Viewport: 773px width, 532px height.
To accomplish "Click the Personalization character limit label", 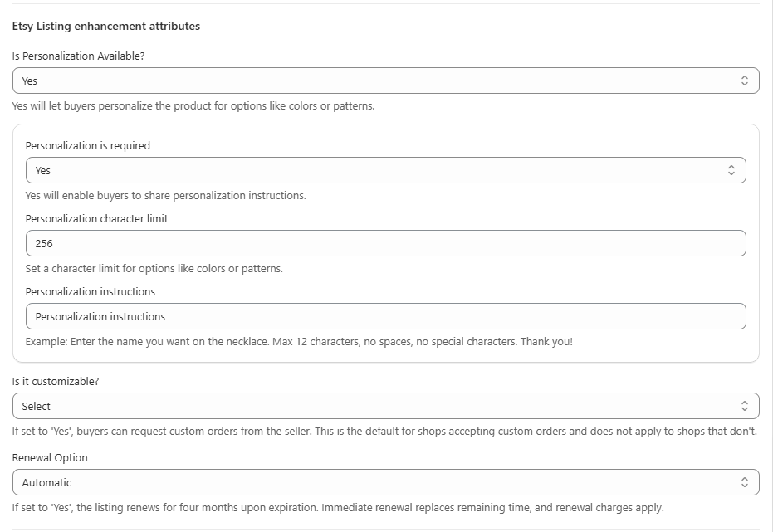I will (x=96, y=219).
